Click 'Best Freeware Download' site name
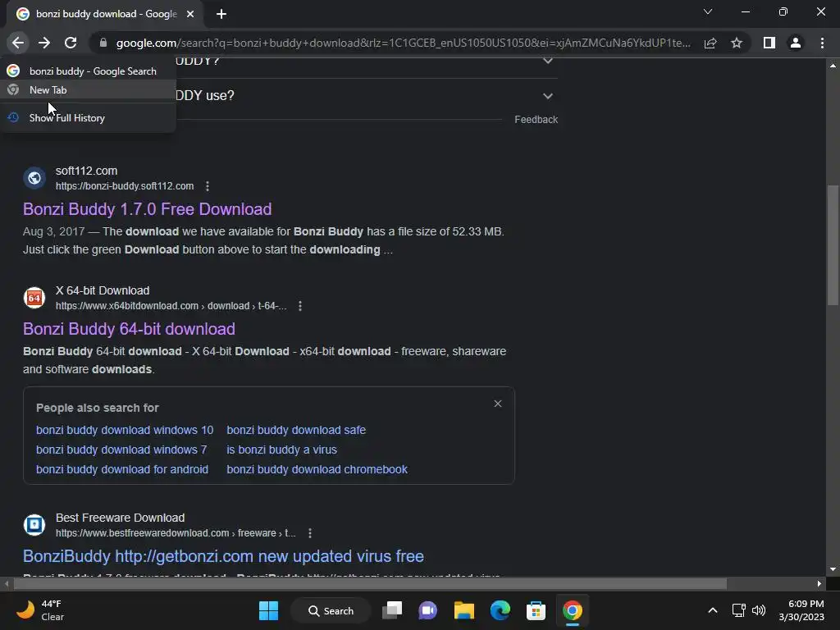840x630 pixels. pos(120,518)
